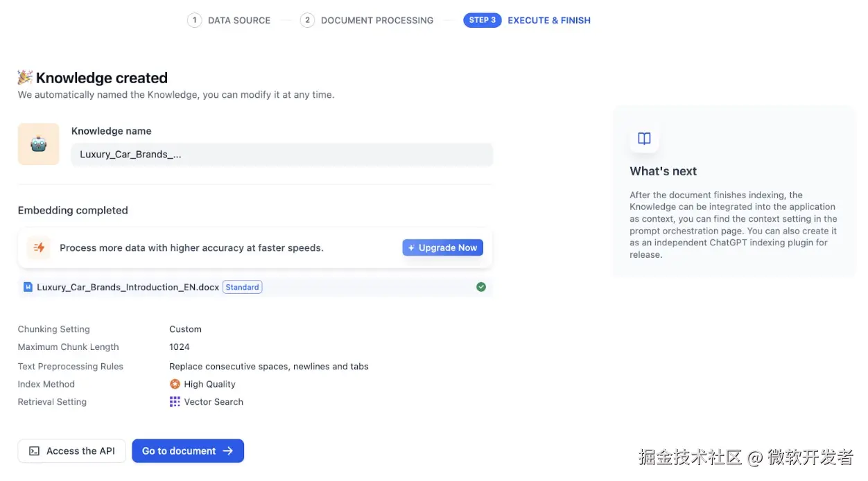Click the docx file type icon

click(x=28, y=287)
